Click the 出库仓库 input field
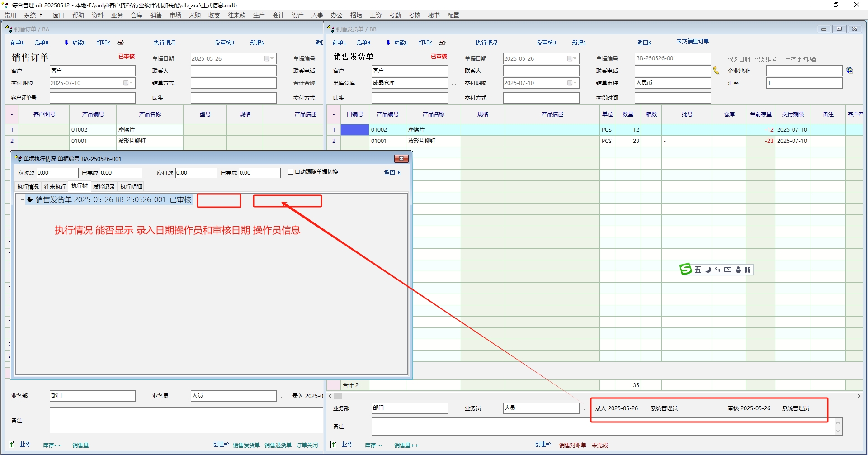868x455 pixels. click(409, 83)
